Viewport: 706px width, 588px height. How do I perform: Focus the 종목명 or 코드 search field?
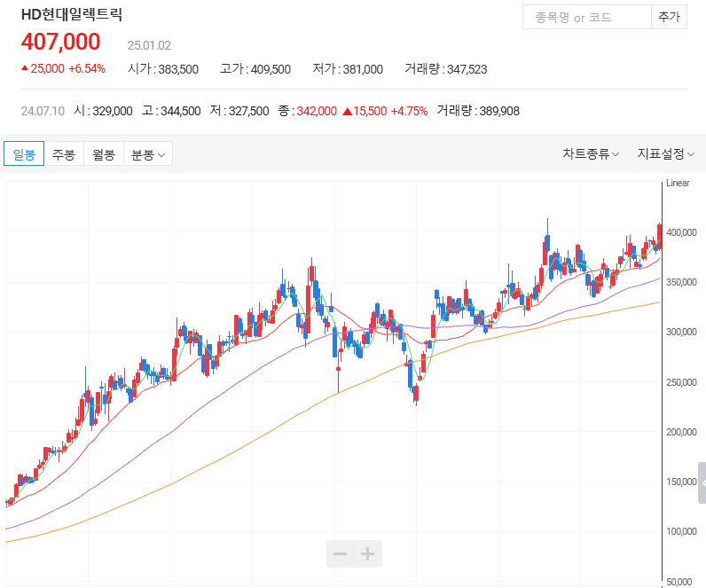pyautogui.click(x=586, y=17)
